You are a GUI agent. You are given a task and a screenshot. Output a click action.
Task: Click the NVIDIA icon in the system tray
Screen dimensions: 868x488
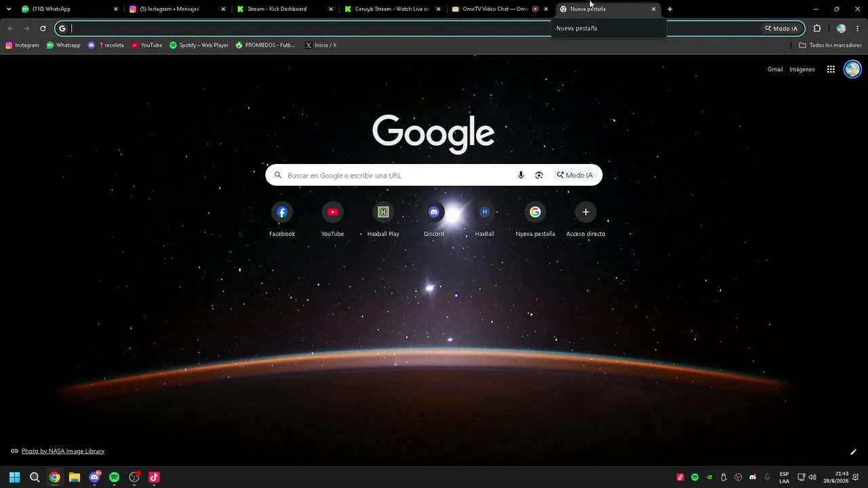(x=709, y=477)
